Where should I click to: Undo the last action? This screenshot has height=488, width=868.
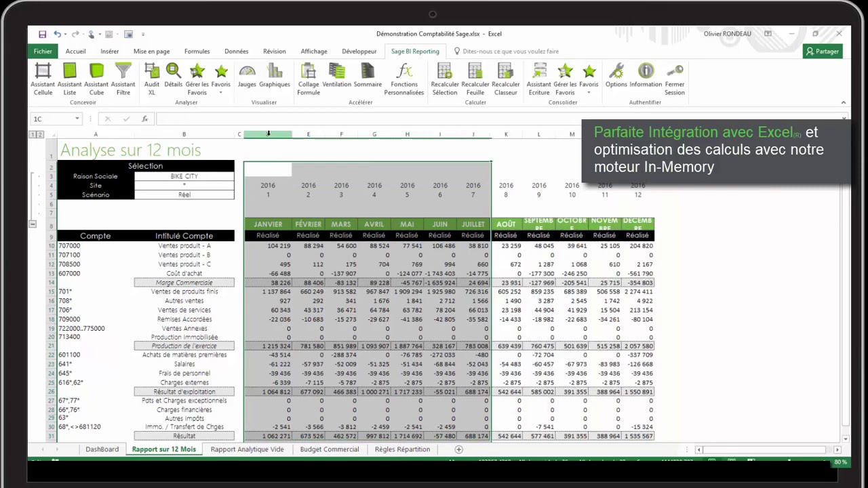point(58,34)
